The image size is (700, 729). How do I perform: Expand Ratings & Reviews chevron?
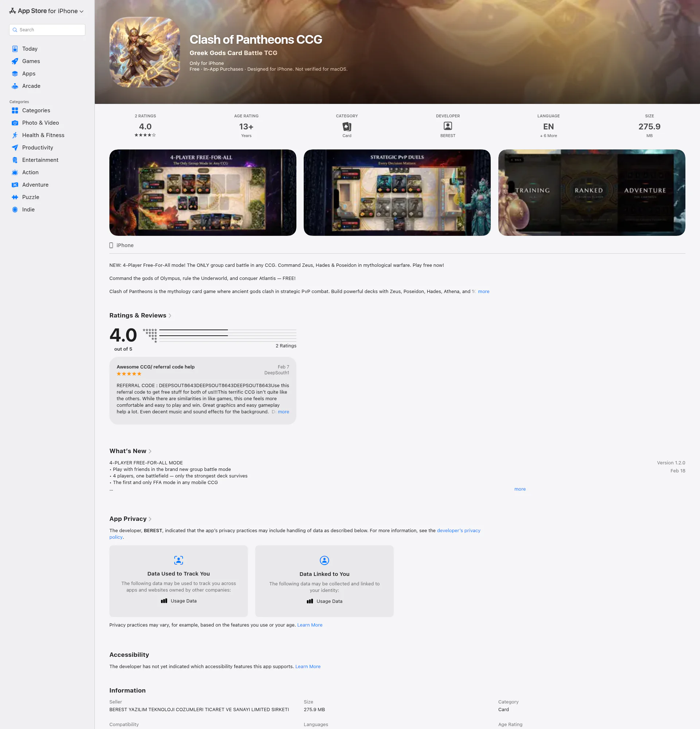point(170,316)
